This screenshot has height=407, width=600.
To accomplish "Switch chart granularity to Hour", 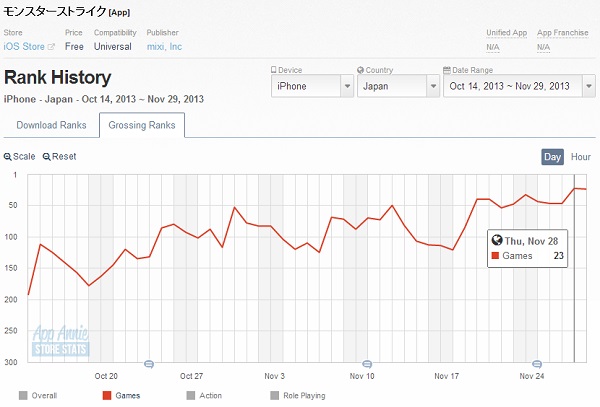I will click(581, 157).
